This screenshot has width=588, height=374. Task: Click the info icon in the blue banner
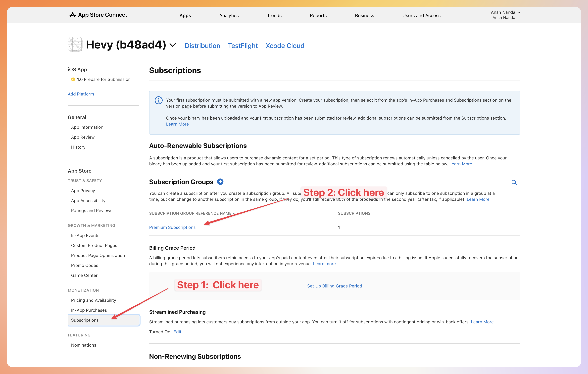(x=158, y=100)
